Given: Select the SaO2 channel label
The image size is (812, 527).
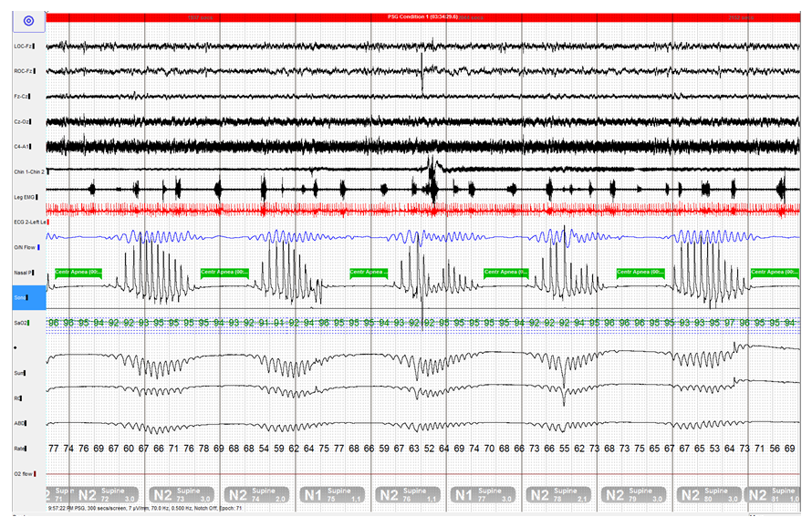Looking at the screenshot, I should pyautogui.click(x=21, y=323).
